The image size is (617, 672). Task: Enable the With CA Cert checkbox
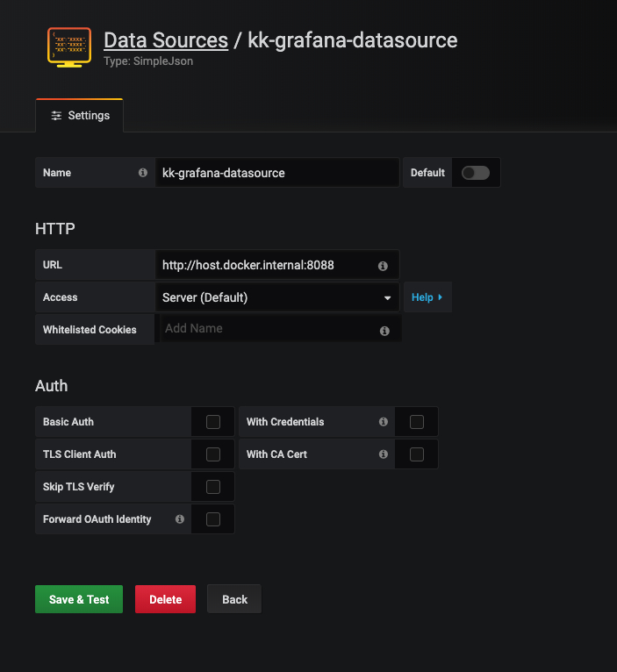tap(417, 454)
